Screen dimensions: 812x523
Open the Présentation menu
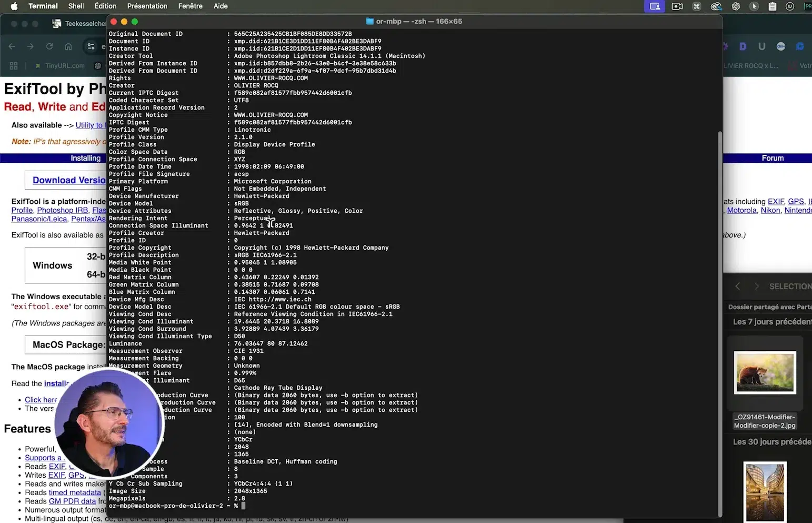point(147,6)
